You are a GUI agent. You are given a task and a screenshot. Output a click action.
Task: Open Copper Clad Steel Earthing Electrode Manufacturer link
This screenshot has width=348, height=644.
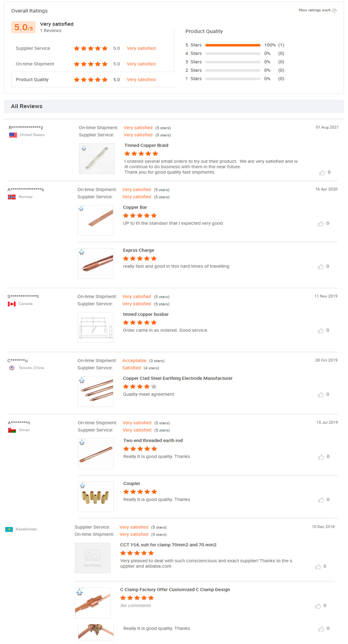click(x=178, y=378)
